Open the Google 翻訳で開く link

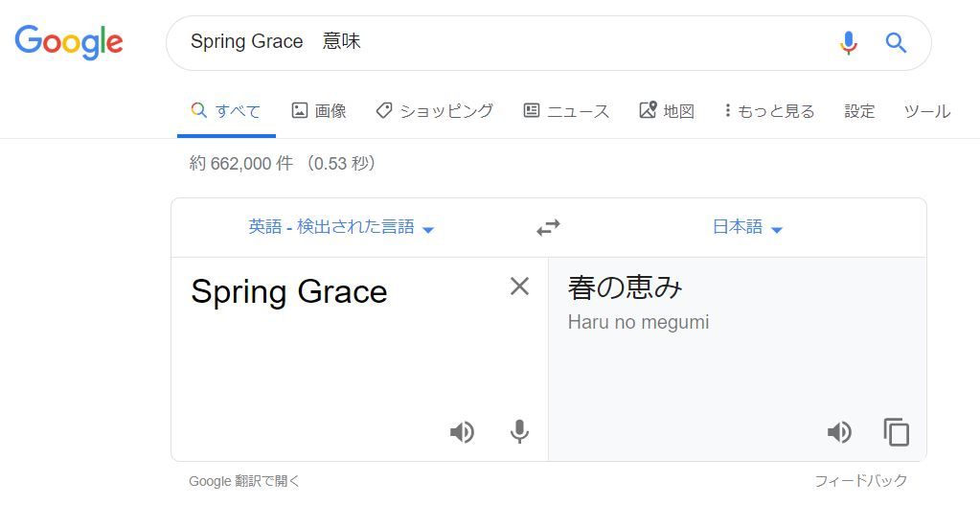[244, 481]
